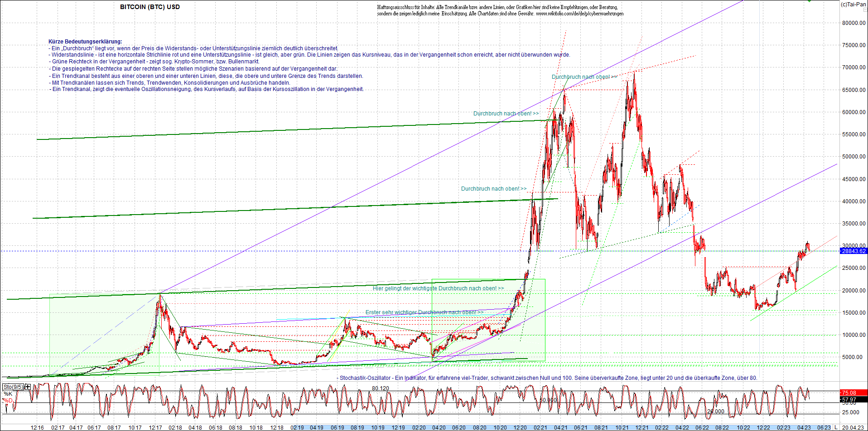Click the Sto(9/5) indicator label box
Viewport: 868px width, 431px height.
pos(13,387)
